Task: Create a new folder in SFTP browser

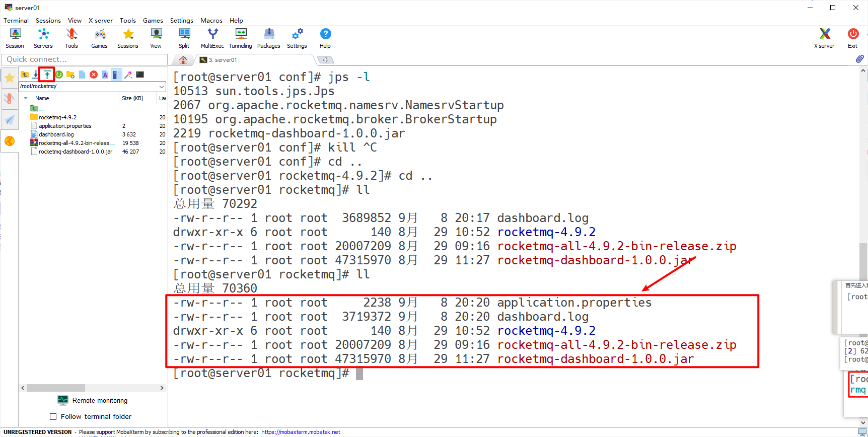Action: (70, 75)
